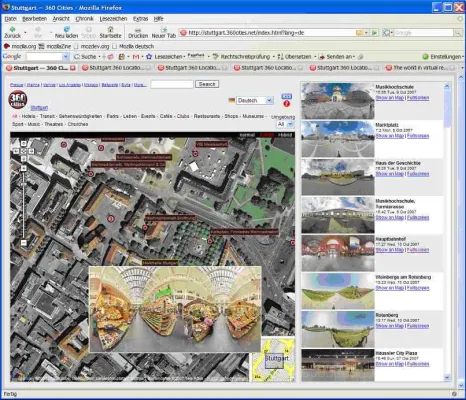Click the map zoom slider handle
Viewport: 466px width, 400px height.
[x=23, y=183]
